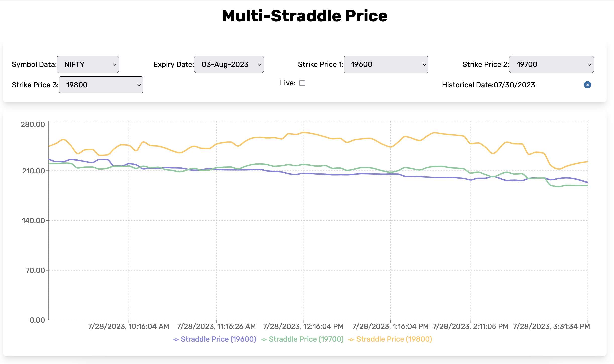Enable the Live checkbox
Image resolution: width=614 pixels, height=364 pixels.
[303, 83]
